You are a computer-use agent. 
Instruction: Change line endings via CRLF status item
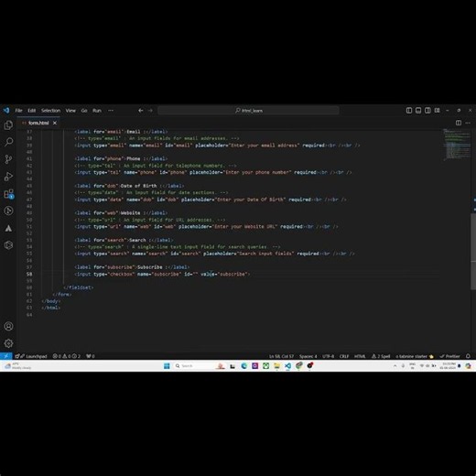tap(344, 356)
